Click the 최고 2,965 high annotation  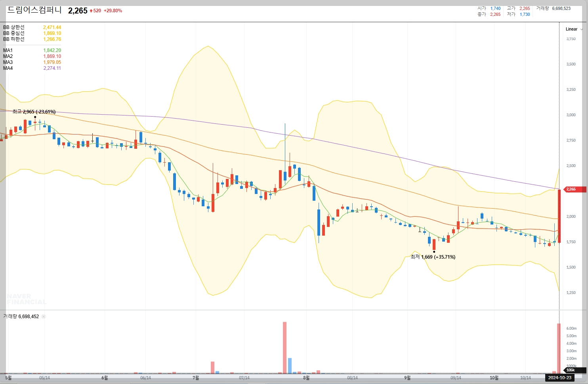coord(34,112)
